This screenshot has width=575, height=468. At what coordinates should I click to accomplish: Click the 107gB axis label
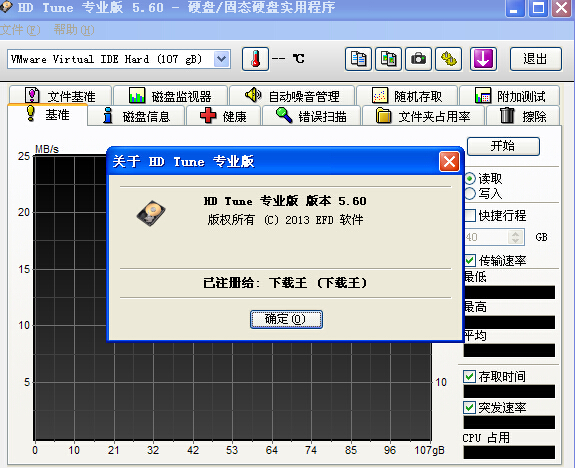[429, 450]
